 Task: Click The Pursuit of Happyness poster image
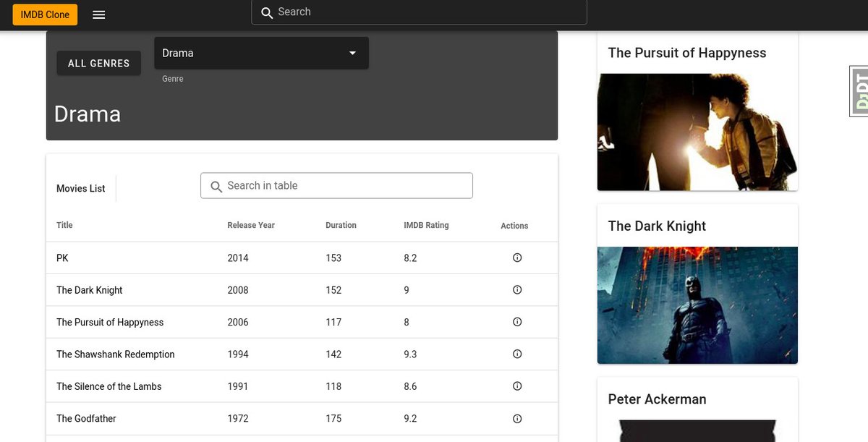point(697,132)
